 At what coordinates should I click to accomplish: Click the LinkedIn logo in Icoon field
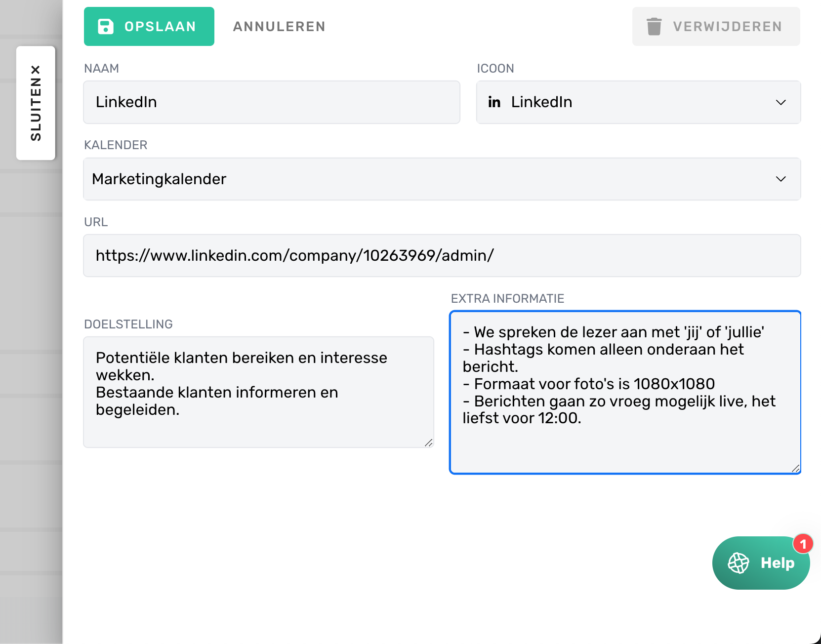click(494, 102)
